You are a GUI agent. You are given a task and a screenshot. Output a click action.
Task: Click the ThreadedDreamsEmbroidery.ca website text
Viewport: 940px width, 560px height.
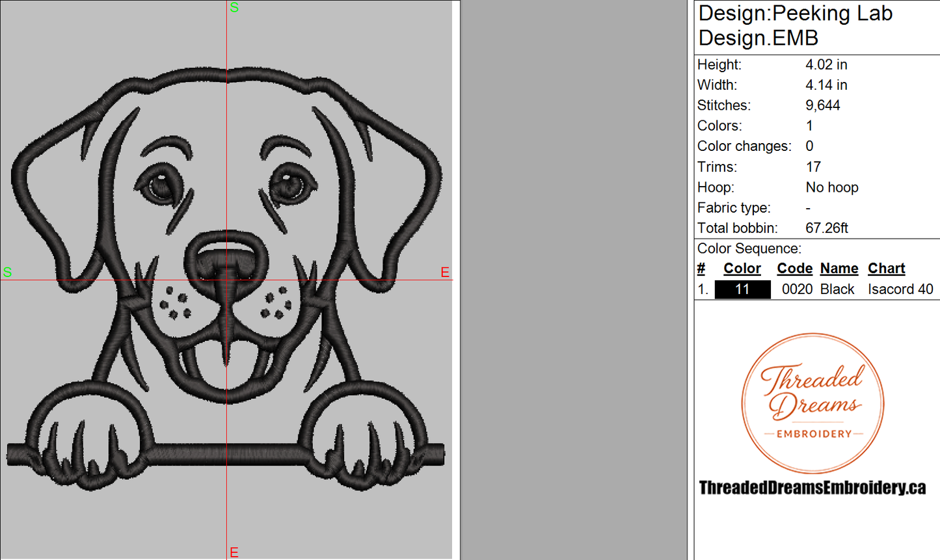tap(812, 488)
